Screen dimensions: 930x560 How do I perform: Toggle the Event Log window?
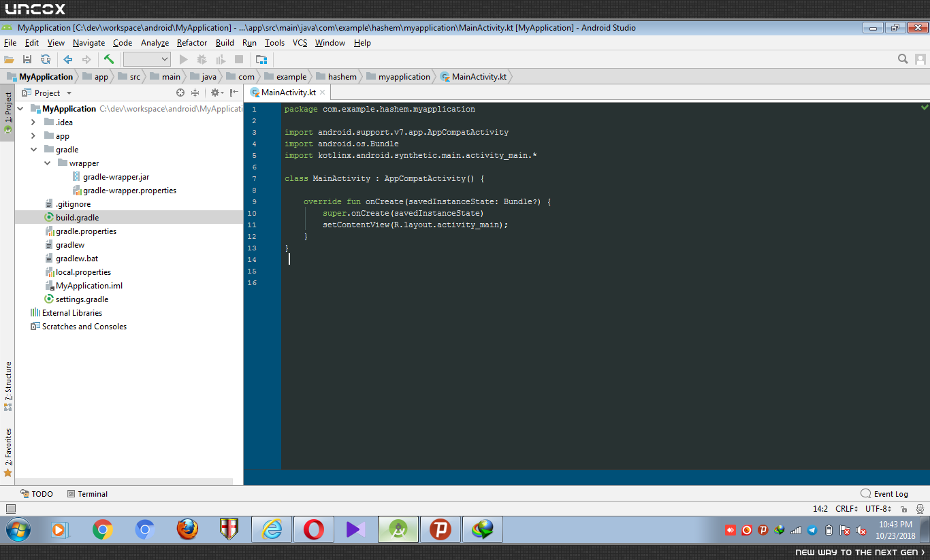tap(884, 494)
